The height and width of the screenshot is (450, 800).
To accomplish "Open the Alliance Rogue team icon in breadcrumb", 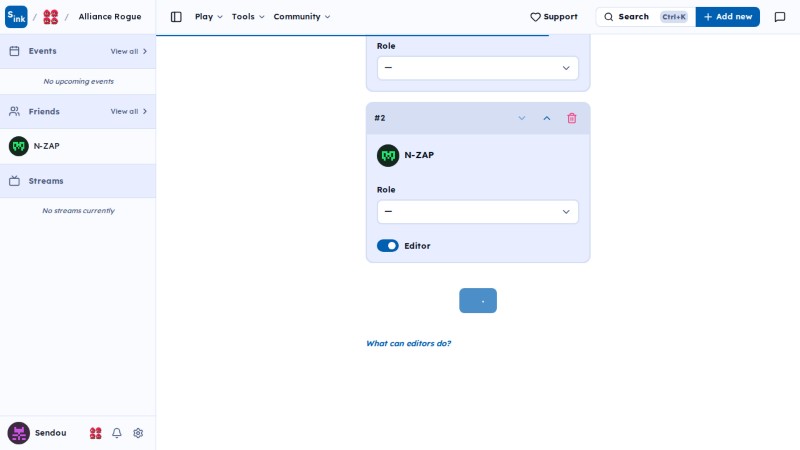I will point(51,17).
